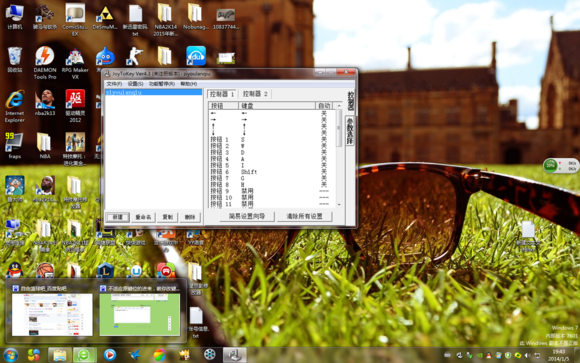Select the Internet Explorer desktop shortcut
This screenshot has width=580, height=363.
coord(15,106)
